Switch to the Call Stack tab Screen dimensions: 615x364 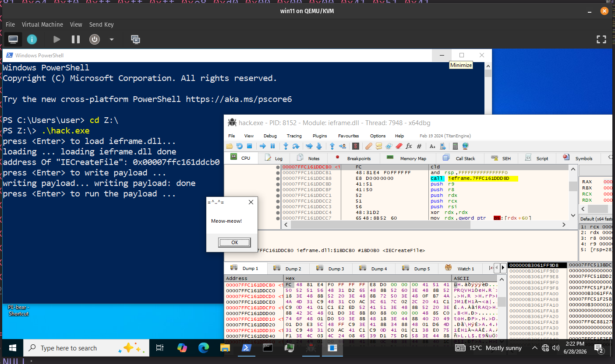pyautogui.click(x=459, y=158)
